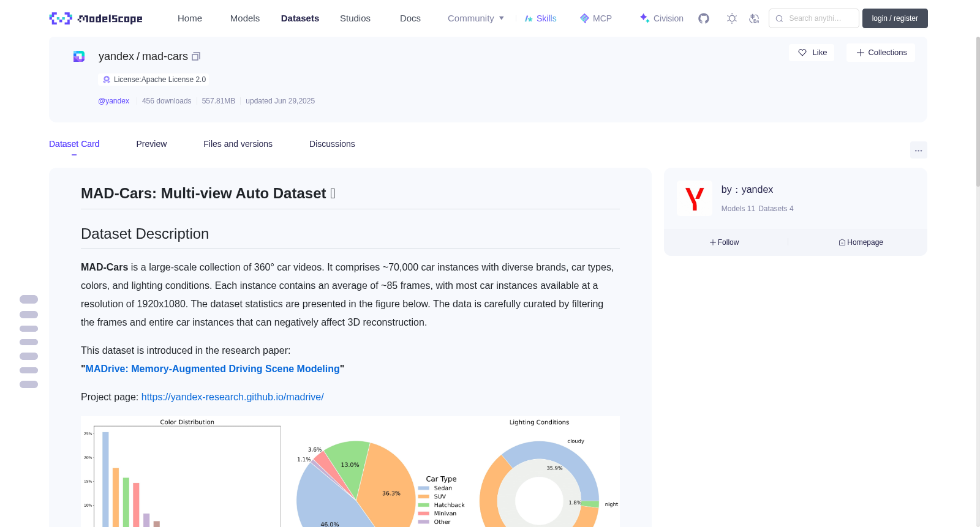Image resolution: width=980 pixels, height=527 pixels.
Task: Open the dataset statistics figure image
Action: click(x=350, y=471)
